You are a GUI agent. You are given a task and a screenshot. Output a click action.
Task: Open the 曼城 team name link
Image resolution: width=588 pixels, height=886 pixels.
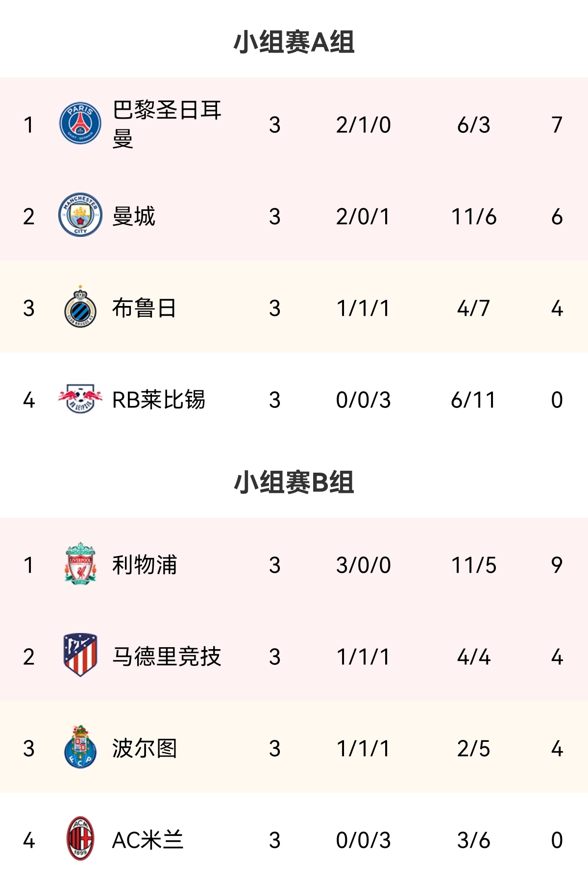pos(134,216)
